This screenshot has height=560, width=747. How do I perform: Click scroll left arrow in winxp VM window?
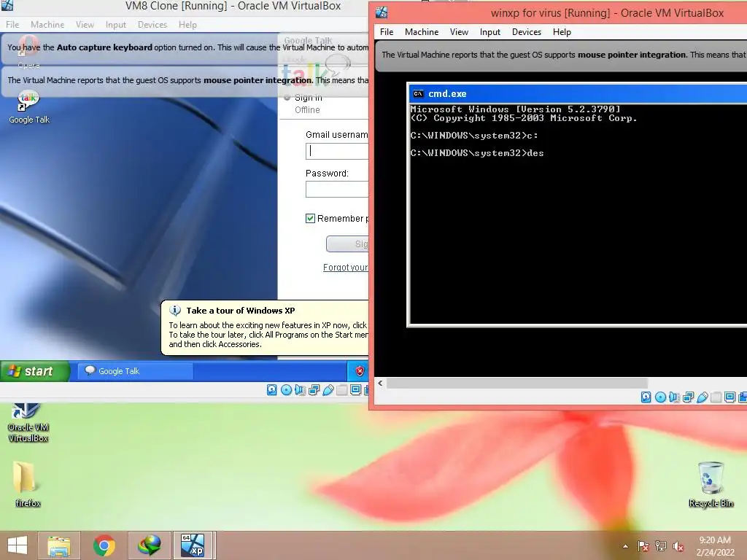pyautogui.click(x=380, y=383)
